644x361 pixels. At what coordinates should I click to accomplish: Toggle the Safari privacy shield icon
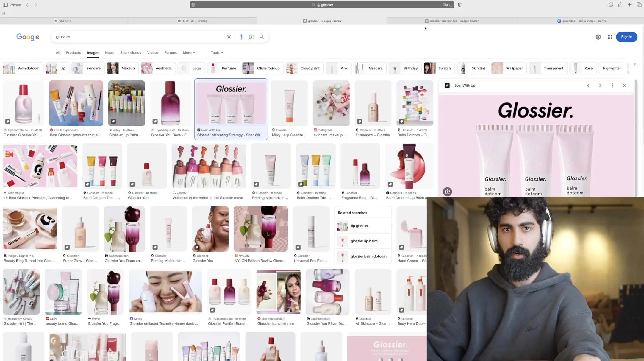pyautogui.click(x=459, y=5)
